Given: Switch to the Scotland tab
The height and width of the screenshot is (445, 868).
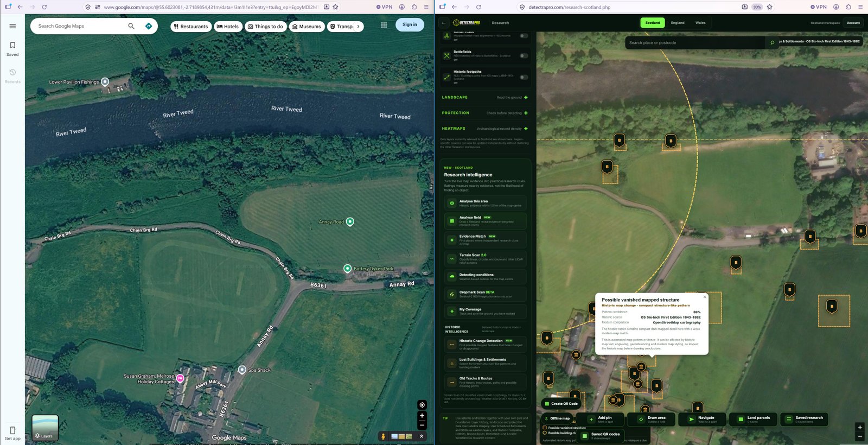Looking at the screenshot, I should [653, 23].
